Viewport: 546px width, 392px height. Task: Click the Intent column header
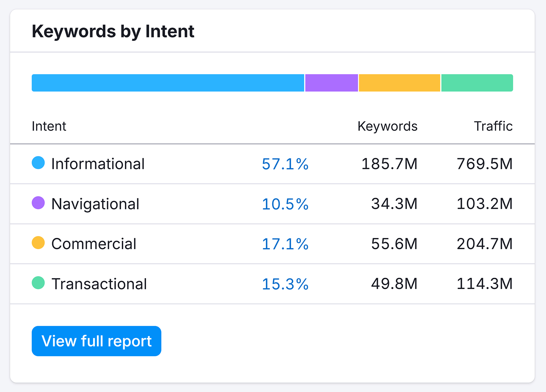pos(49,126)
